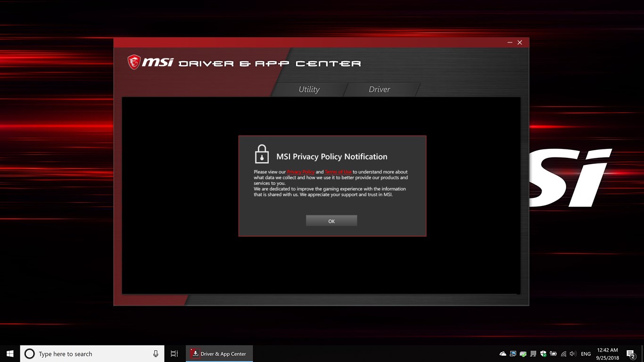Open the Terms of Use link
The image size is (644, 362).
tap(338, 172)
